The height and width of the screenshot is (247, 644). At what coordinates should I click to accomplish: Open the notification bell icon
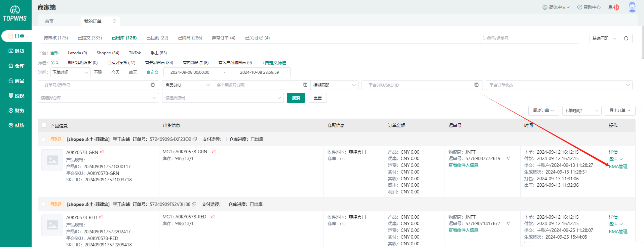[x=610, y=7]
